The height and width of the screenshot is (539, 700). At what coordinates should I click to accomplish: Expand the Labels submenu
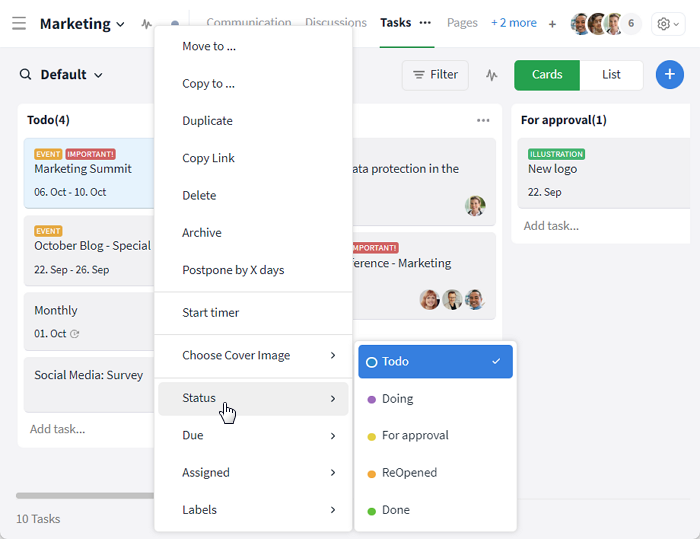[252, 510]
